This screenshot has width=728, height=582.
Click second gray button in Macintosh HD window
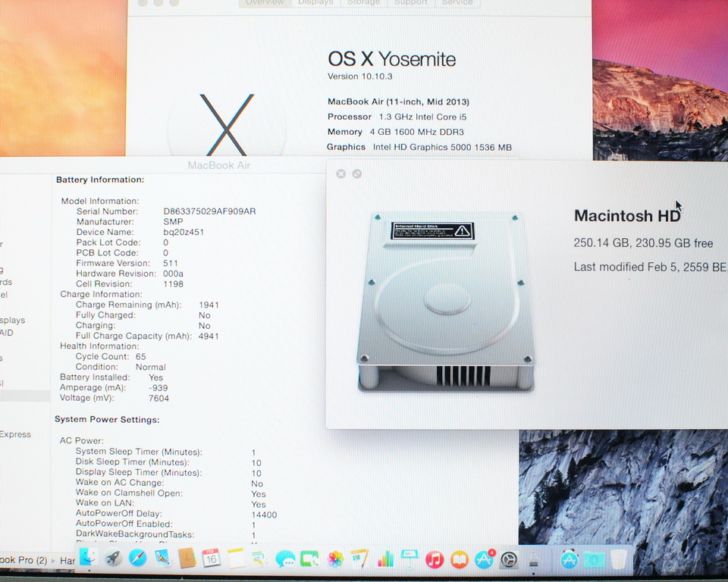click(x=356, y=174)
